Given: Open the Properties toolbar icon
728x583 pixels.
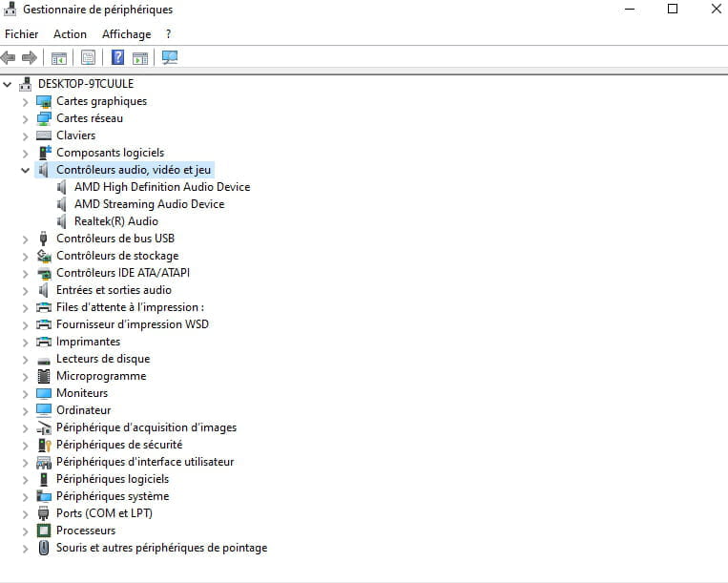Looking at the screenshot, I should point(88,57).
